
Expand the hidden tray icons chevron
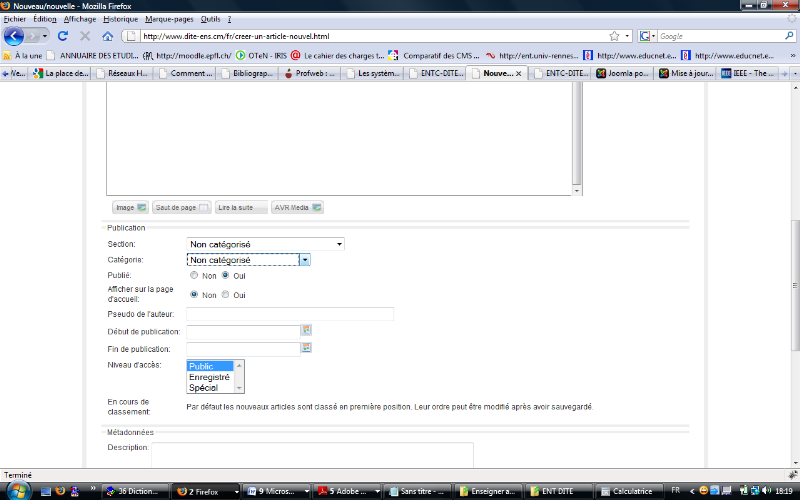pyautogui.click(x=692, y=491)
